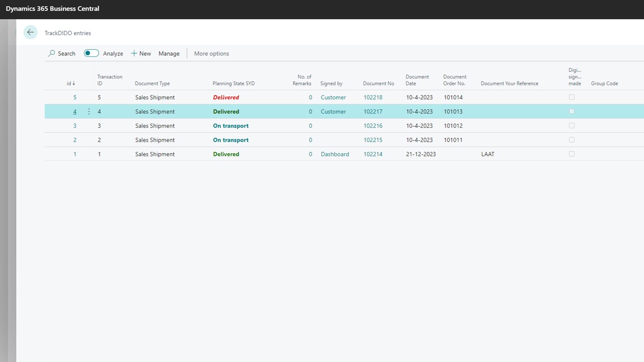Check digital signature box for document 102218

pos(572,97)
